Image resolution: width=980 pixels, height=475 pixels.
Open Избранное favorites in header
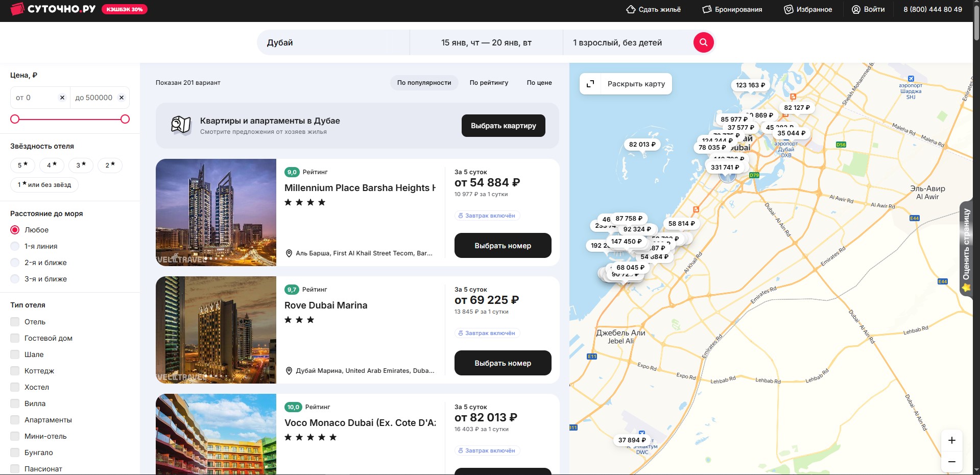click(x=808, y=9)
